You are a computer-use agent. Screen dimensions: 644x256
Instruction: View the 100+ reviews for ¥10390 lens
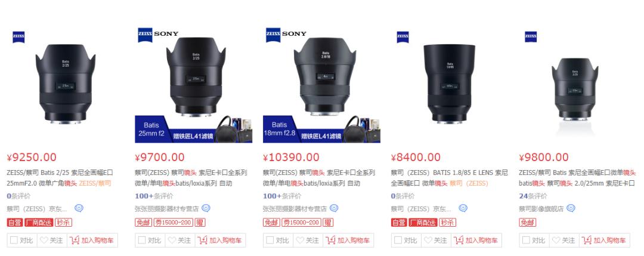point(281,196)
